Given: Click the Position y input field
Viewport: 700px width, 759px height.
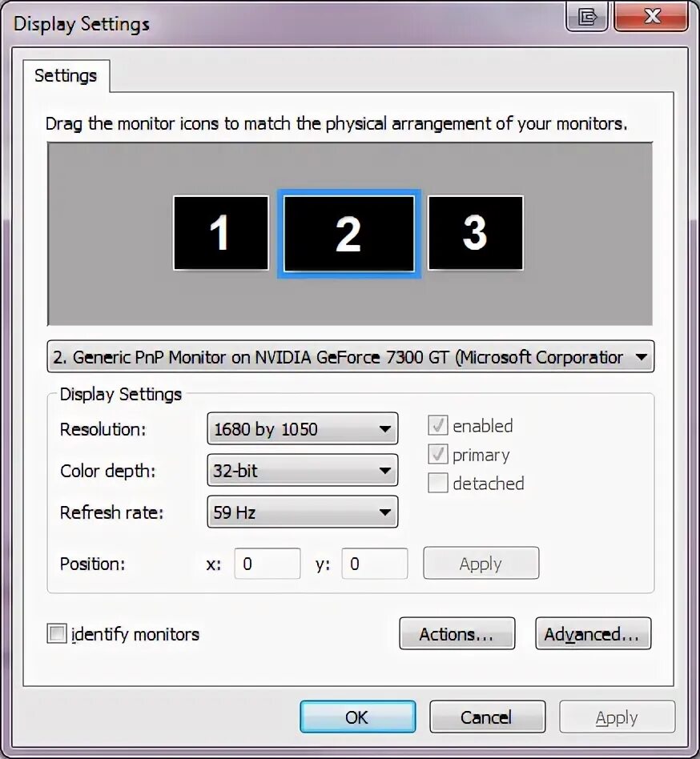Looking at the screenshot, I should click(x=375, y=564).
